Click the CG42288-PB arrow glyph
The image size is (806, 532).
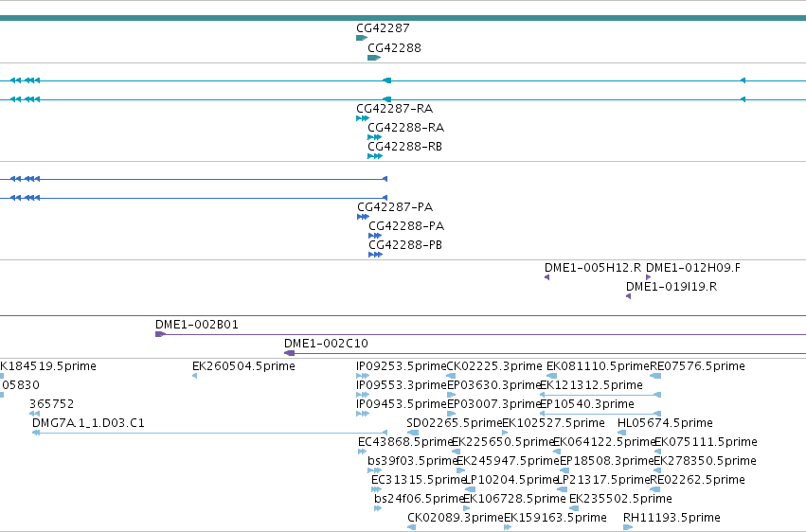(x=376, y=255)
